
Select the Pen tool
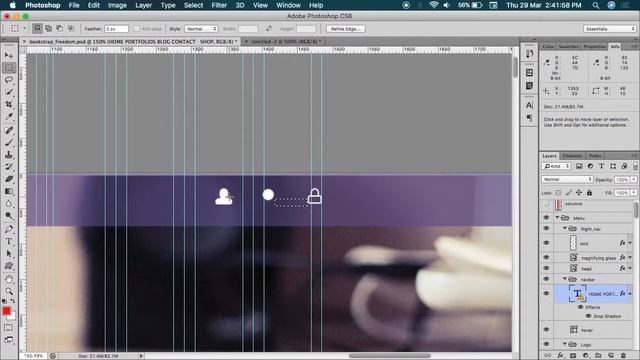9,229
